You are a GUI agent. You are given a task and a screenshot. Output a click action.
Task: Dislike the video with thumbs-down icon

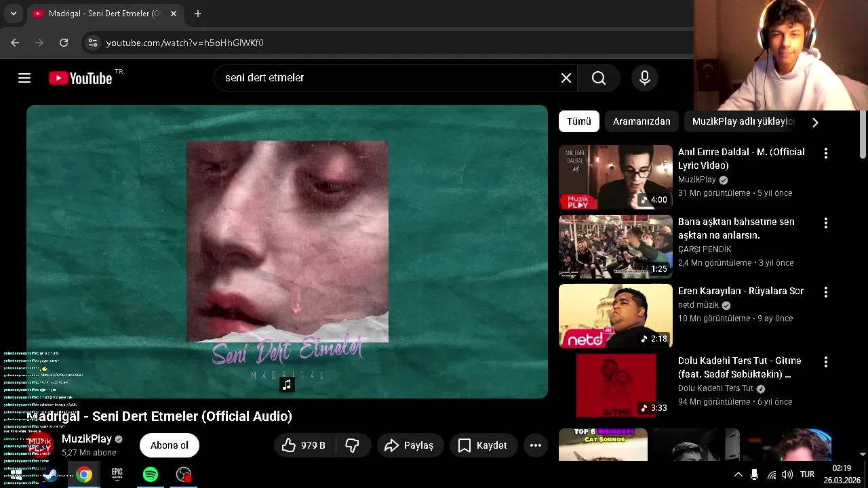tap(353, 445)
